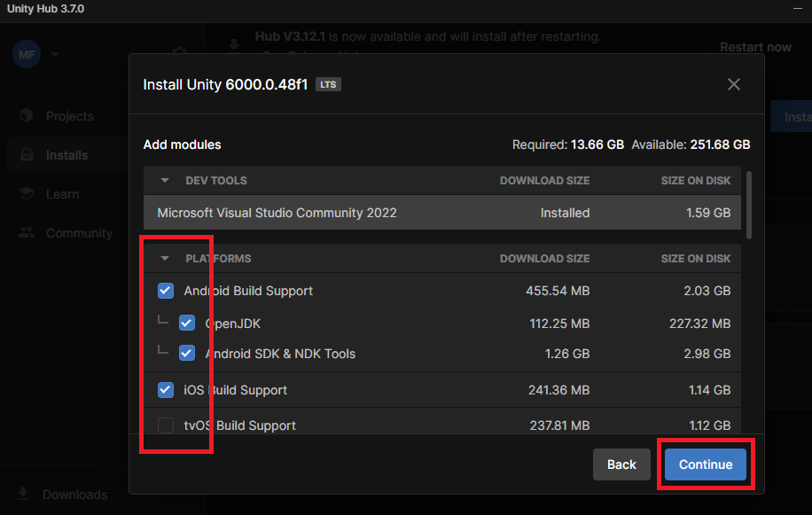Click the modules list scrollbar
Image resolution: width=812 pixels, height=515 pixels.
[x=749, y=206]
